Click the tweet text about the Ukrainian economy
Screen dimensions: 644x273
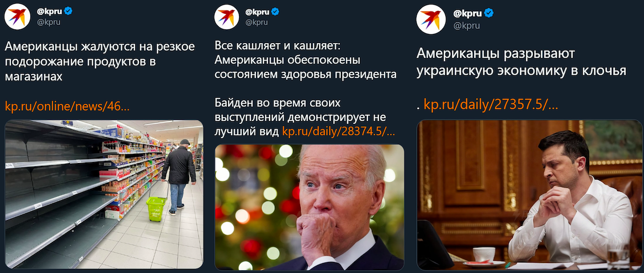point(521,62)
